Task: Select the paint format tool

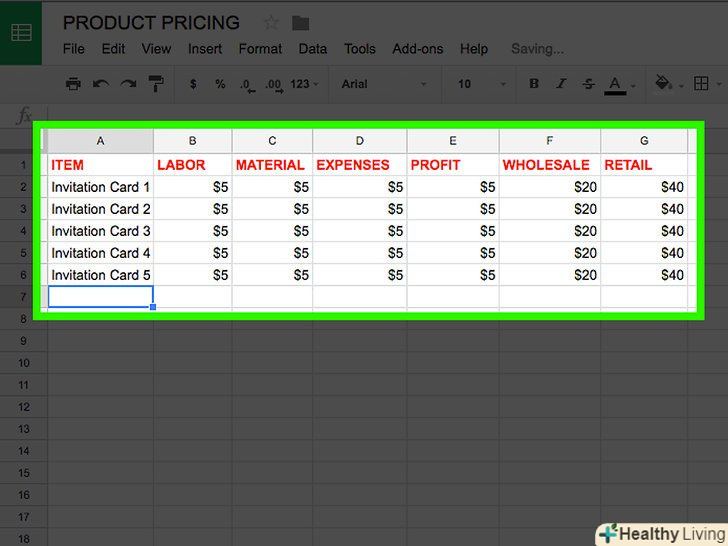Action: pos(155,84)
